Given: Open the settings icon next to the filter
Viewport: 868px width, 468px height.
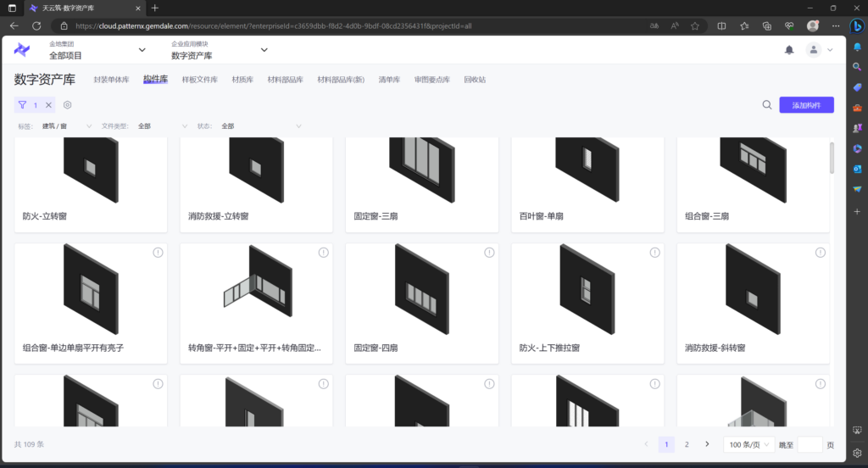Looking at the screenshot, I should [68, 105].
